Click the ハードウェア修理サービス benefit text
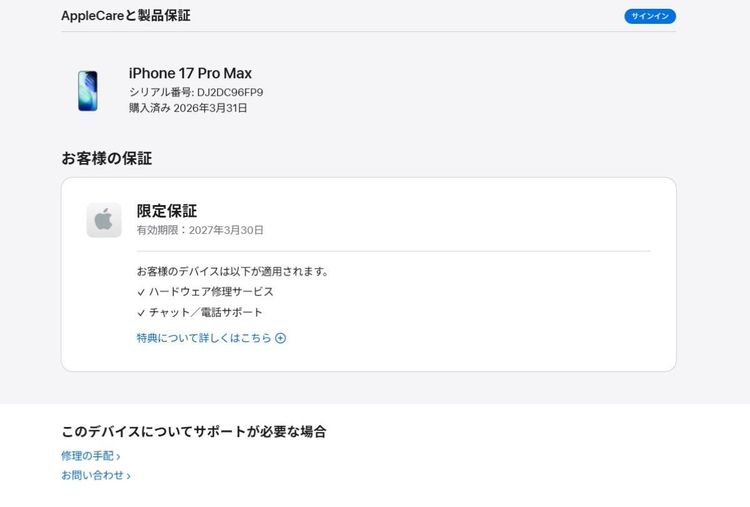Screen dimensions: 750x507 click(211, 292)
